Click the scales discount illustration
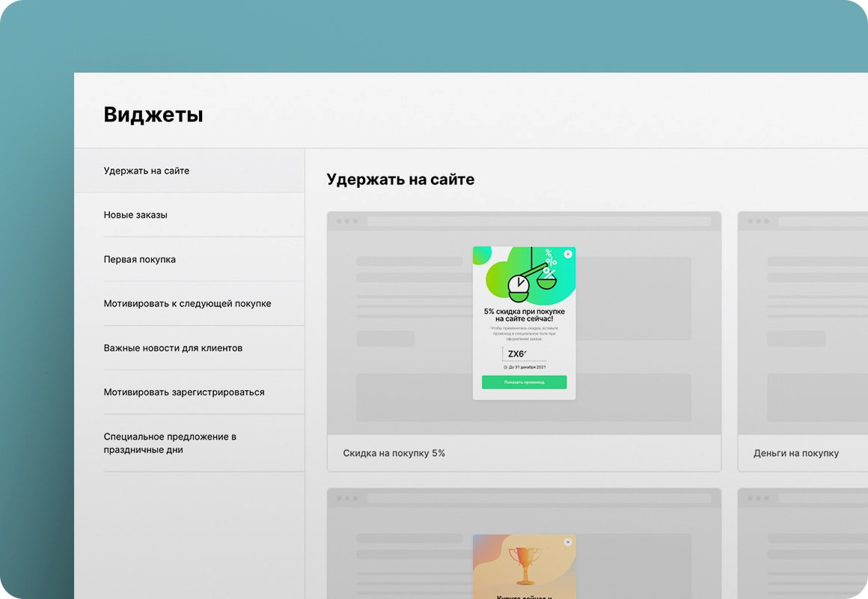 tap(525, 276)
